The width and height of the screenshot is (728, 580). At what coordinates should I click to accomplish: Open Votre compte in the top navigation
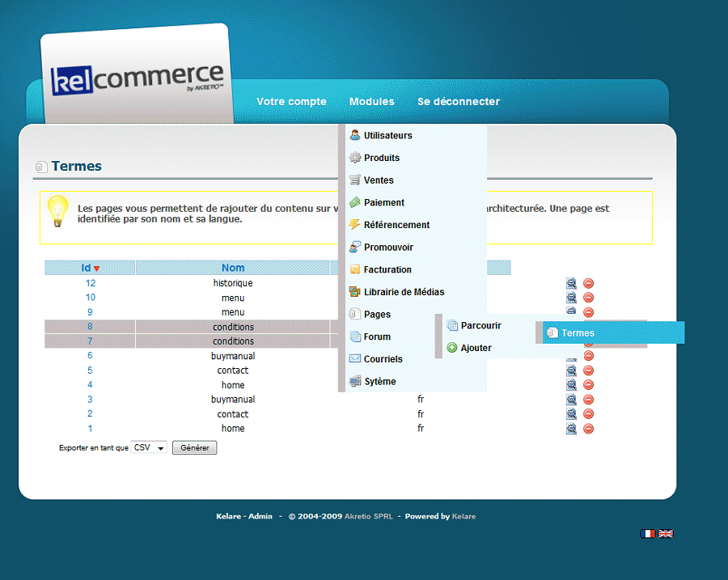point(291,102)
